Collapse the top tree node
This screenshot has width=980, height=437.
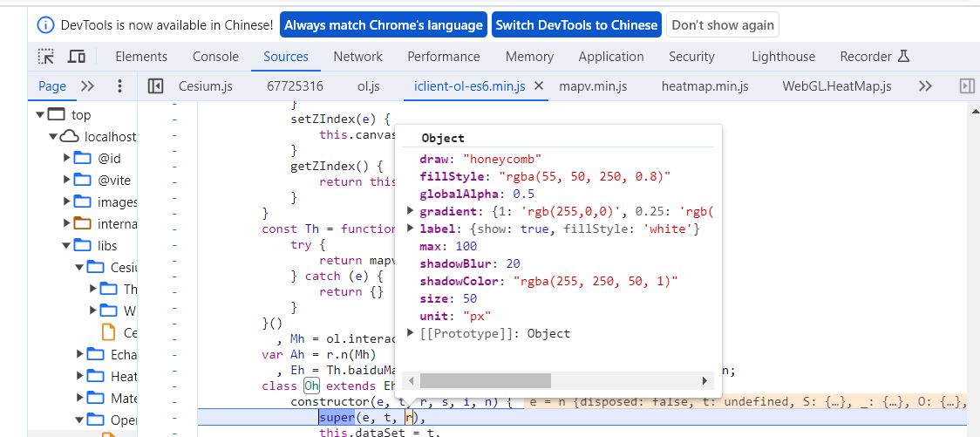41,115
